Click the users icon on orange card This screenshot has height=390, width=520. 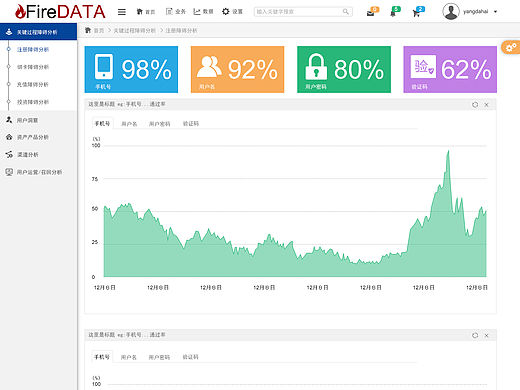pyautogui.click(x=209, y=66)
